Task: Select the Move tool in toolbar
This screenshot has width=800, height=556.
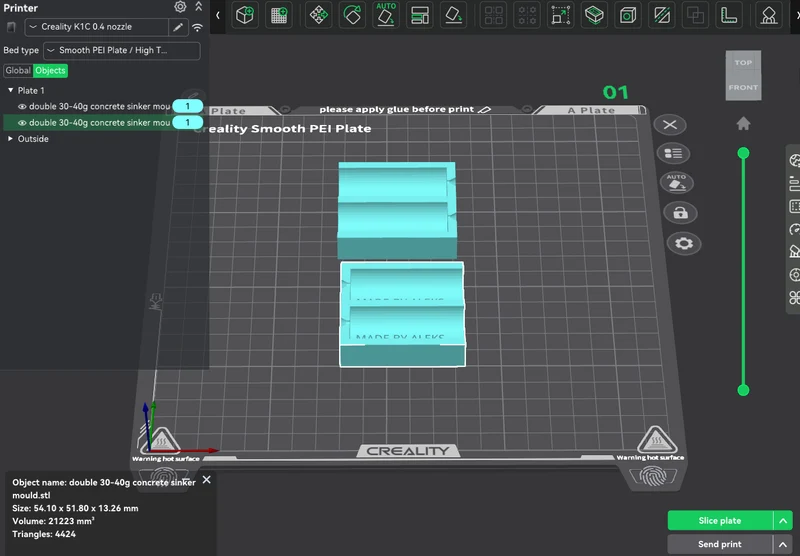Action: pyautogui.click(x=318, y=15)
